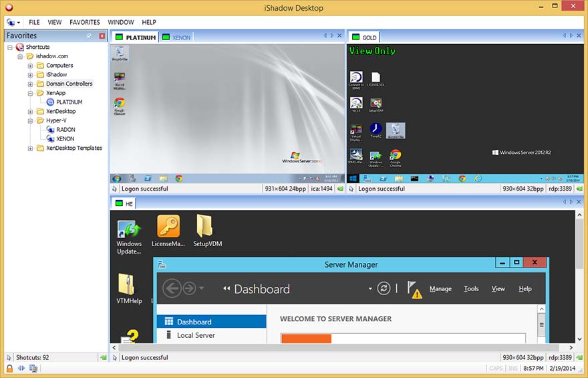Image resolution: width=588 pixels, height=378 pixels.
Task: Open the LICENSE file icon on GOLD desktop
Action: tap(376, 79)
